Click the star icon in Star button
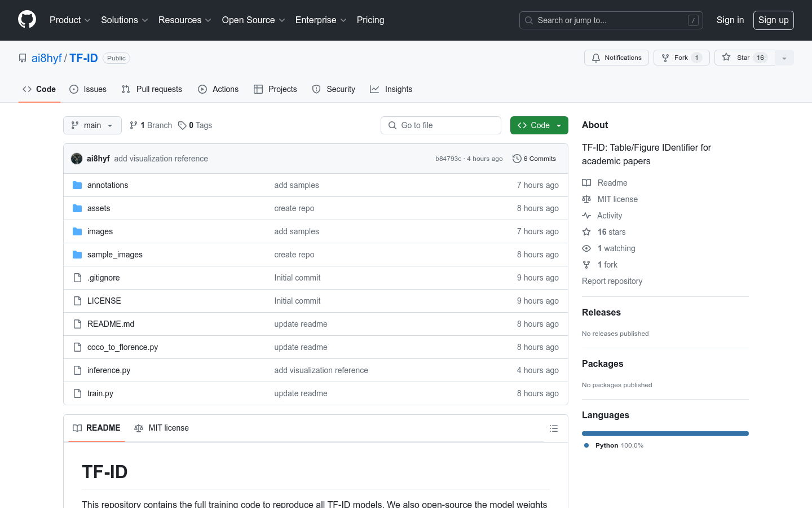Viewport: 812px width, 508px height. tap(726, 57)
